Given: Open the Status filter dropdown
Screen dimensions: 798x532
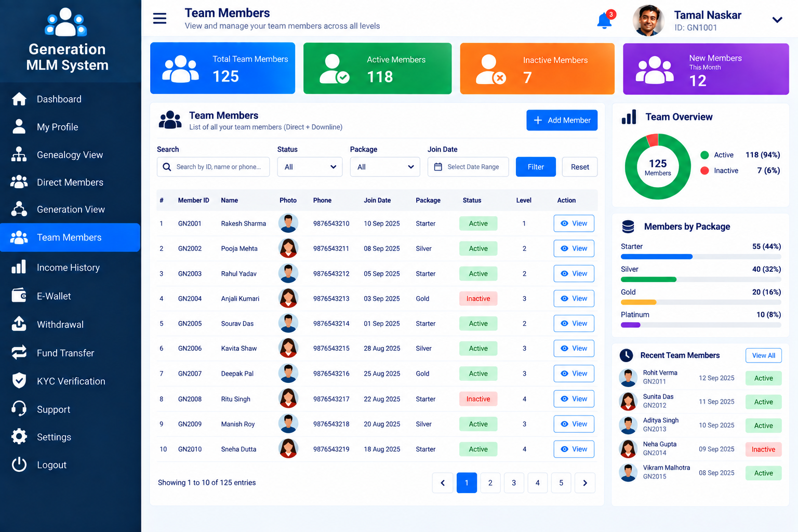Looking at the screenshot, I should [x=310, y=167].
